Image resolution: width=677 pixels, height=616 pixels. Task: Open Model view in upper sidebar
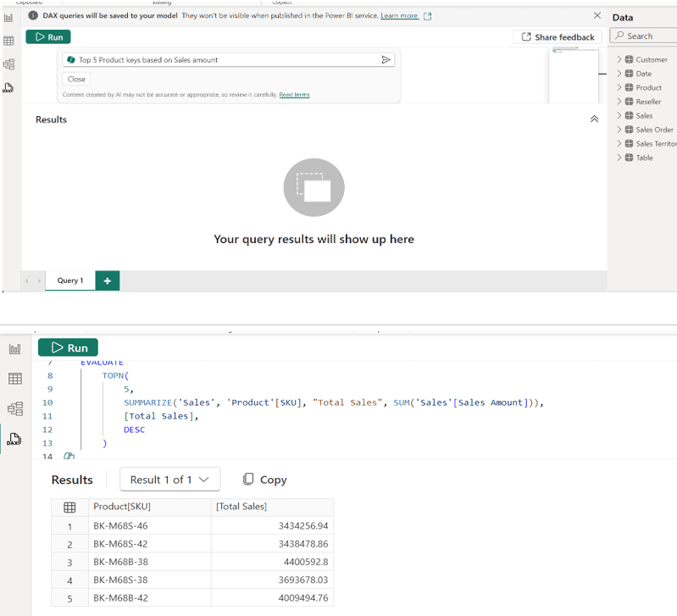8,64
